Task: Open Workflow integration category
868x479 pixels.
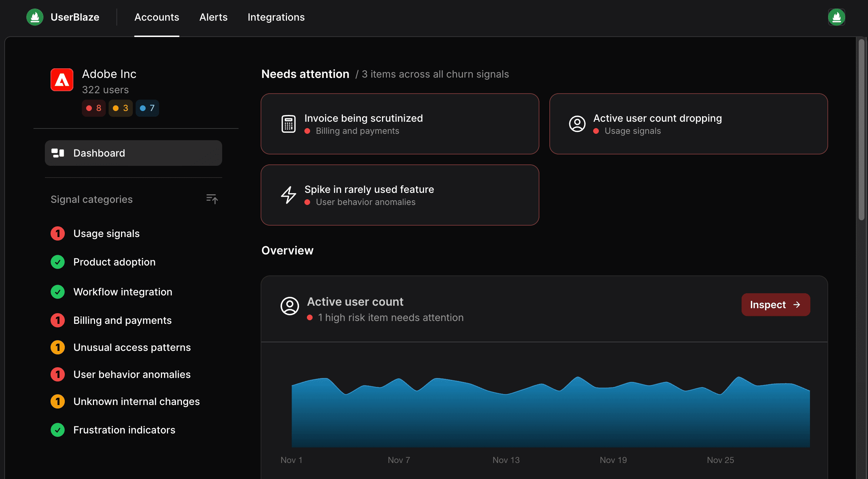Action: 123,292
